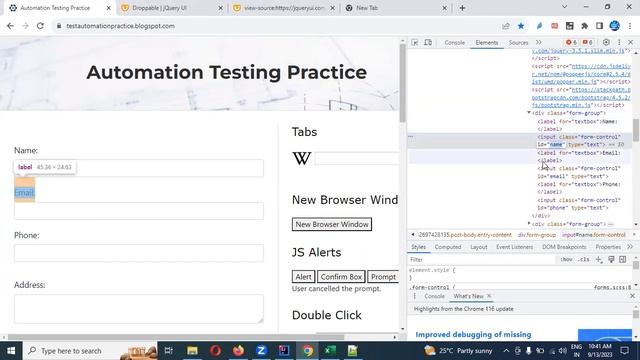Click the Styles Filter input field

click(x=482, y=260)
